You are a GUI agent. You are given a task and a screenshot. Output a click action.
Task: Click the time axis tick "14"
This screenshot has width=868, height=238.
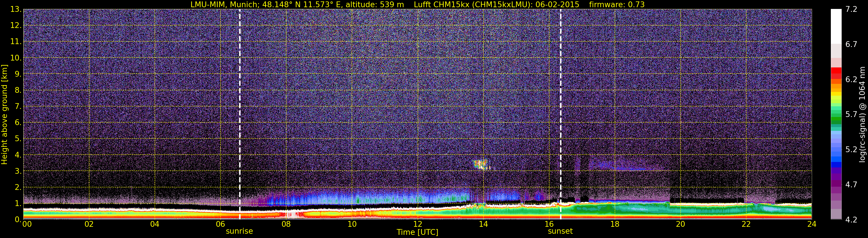[483, 224]
